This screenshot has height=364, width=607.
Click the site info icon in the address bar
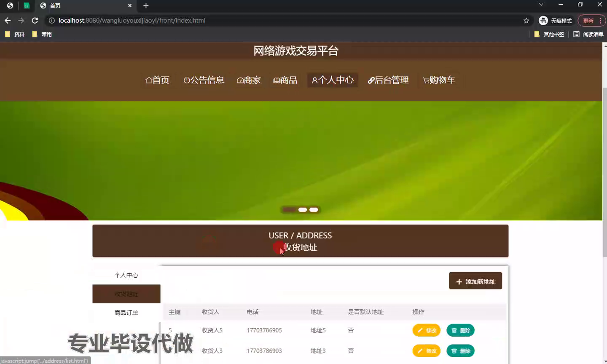click(x=51, y=20)
